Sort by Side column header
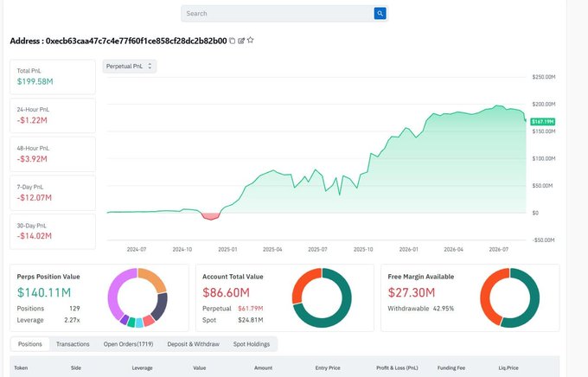 pyautogui.click(x=76, y=368)
